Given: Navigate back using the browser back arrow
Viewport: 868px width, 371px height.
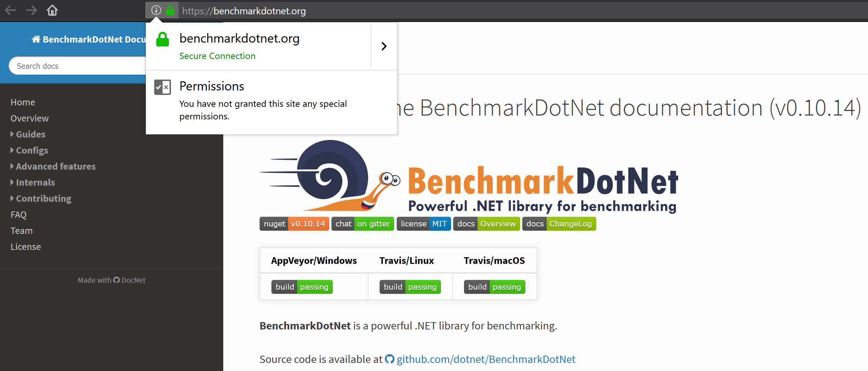Looking at the screenshot, I should tap(11, 10).
